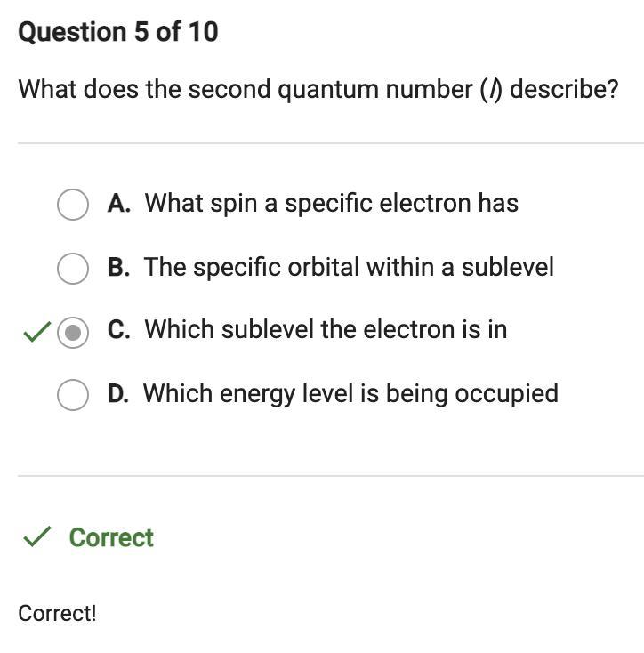644x653 pixels.
Task: Choose answer text 'What spin a specific electron has'
Action: click(332, 204)
